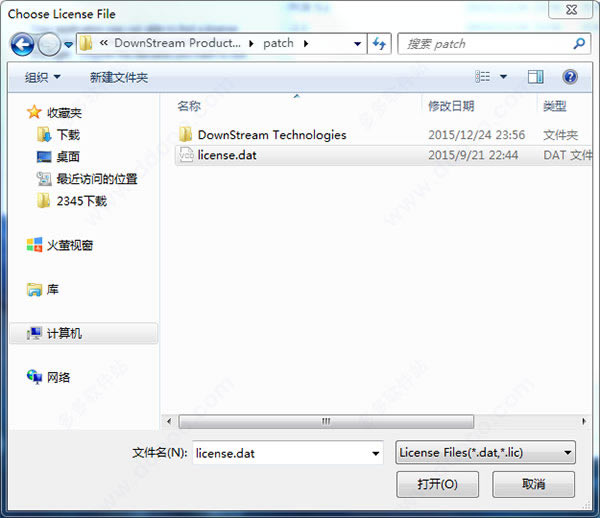Click date 2015/9/21 22:44 cell
Image resolution: width=600 pixels, height=518 pixels.
click(x=473, y=155)
